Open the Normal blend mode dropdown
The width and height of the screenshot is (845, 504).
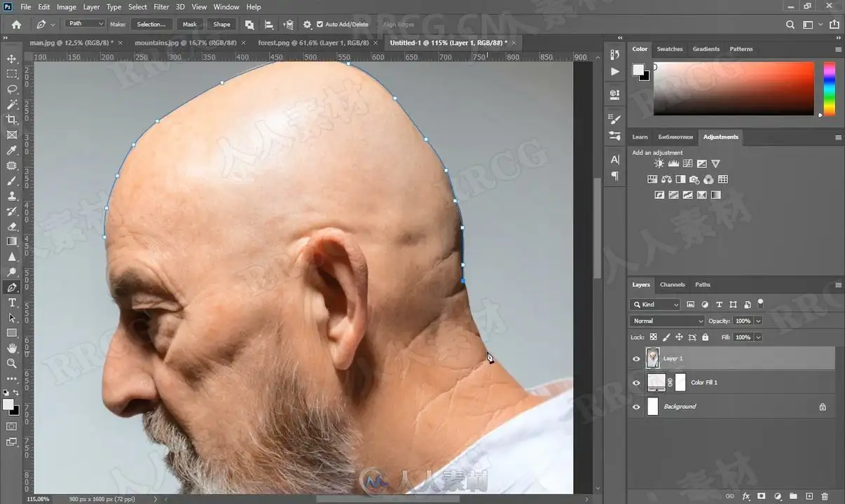[x=667, y=321]
